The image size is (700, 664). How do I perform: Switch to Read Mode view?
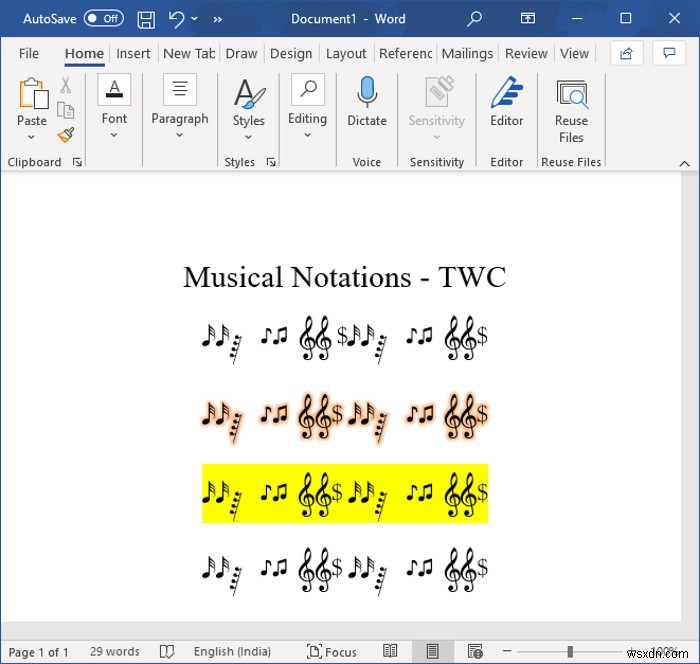pos(390,651)
